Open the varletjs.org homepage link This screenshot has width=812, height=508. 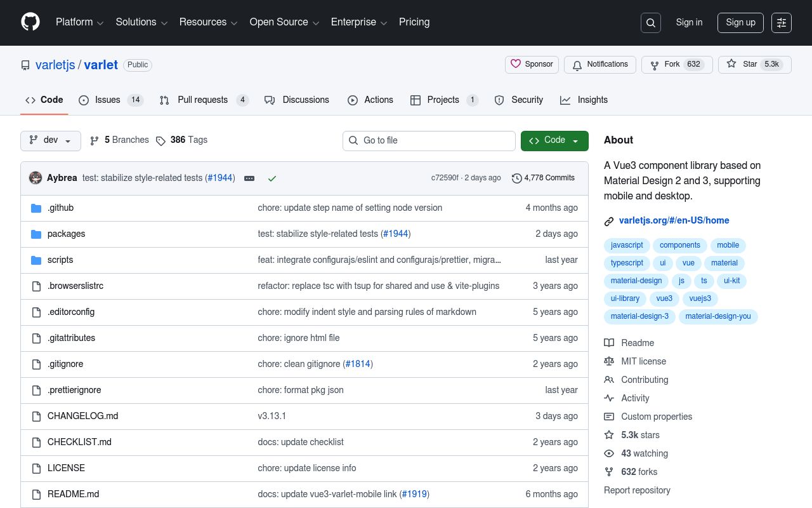click(674, 220)
